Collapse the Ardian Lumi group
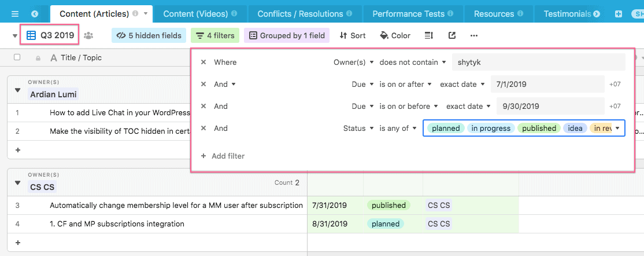Viewport: 644px width, 256px height. (17, 90)
